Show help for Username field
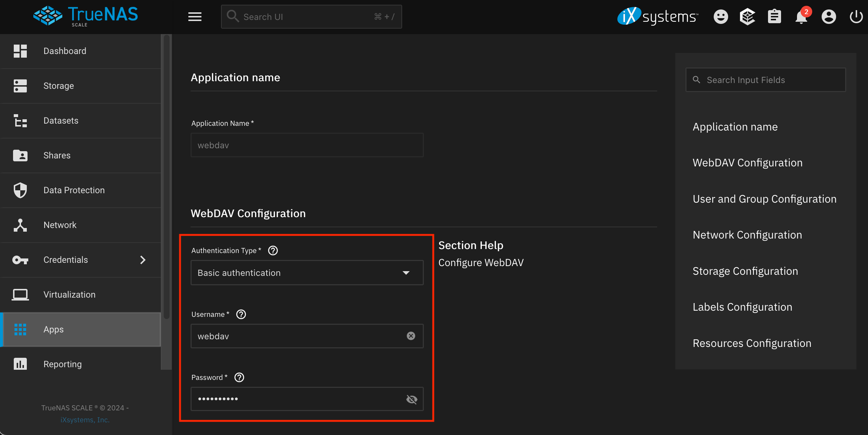Screen dimensions: 868x435 click(x=241, y=314)
